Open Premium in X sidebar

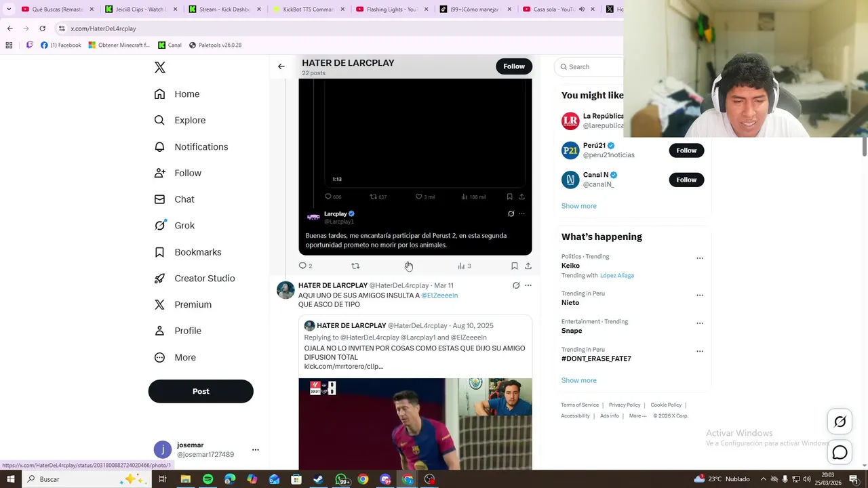[x=183, y=305]
